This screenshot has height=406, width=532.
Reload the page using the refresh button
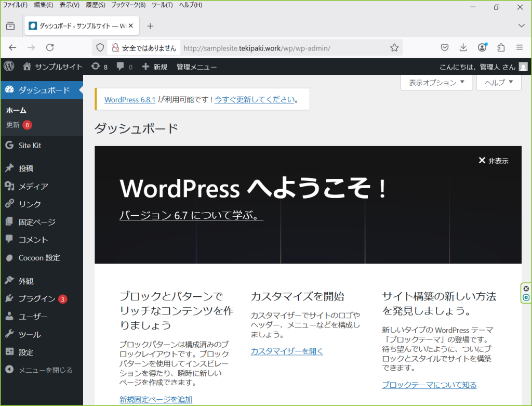click(50, 48)
